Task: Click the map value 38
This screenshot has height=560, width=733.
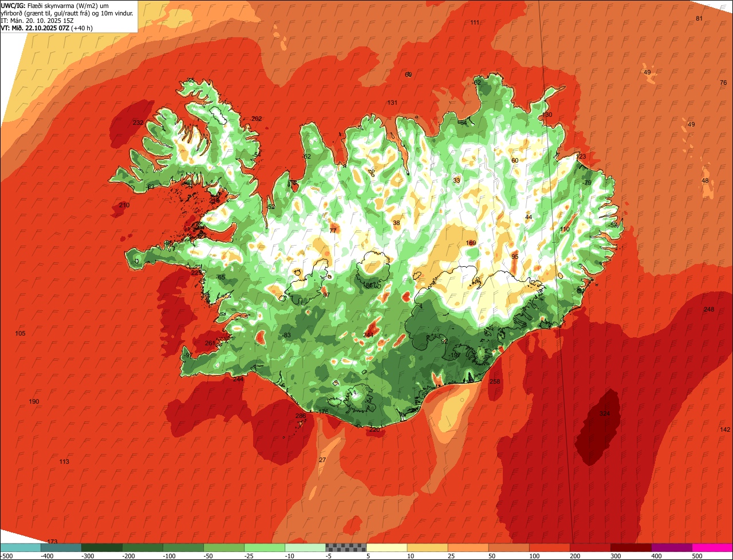Action: click(x=396, y=223)
